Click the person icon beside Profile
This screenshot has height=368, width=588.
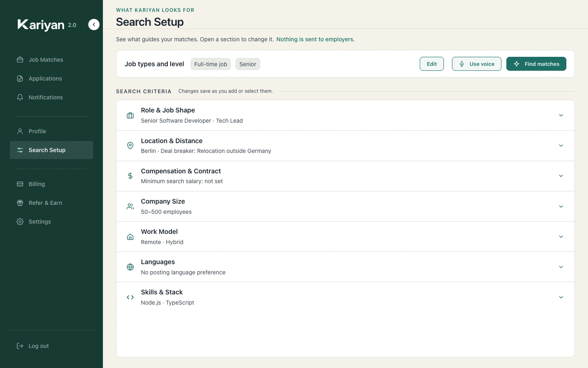point(20,131)
